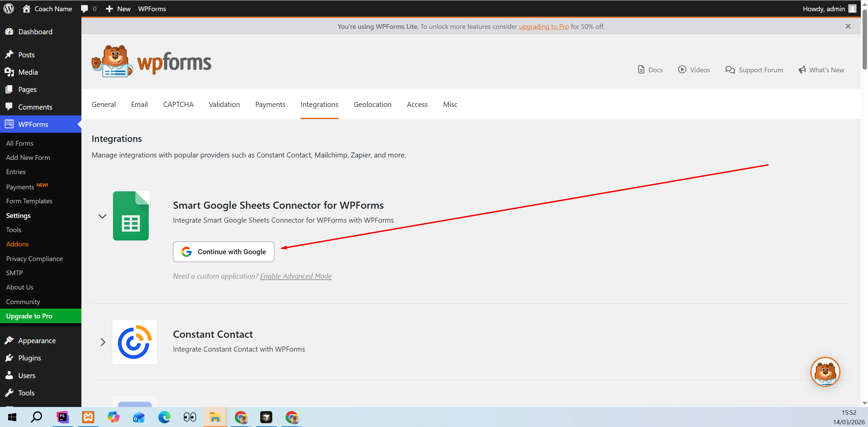Switch to the Payments tab

pyautogui.click(x=270, y=104)
